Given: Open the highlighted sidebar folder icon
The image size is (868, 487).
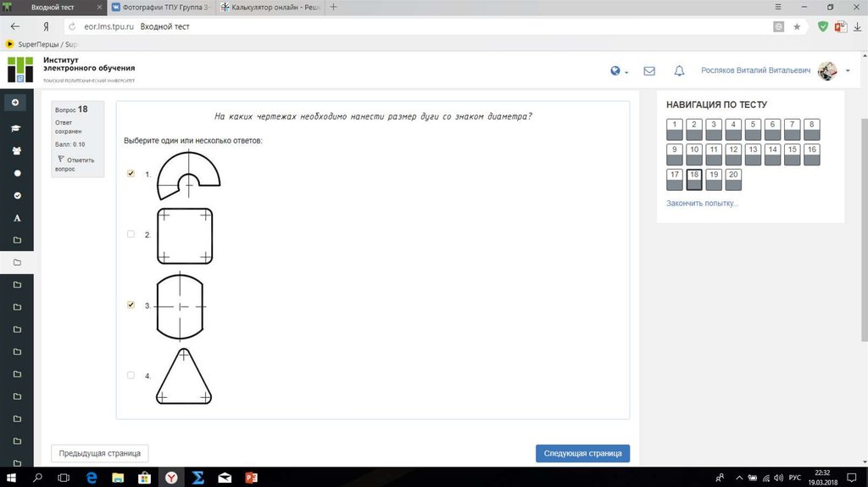Looking at the screenshot, I should tap(17, 263).
